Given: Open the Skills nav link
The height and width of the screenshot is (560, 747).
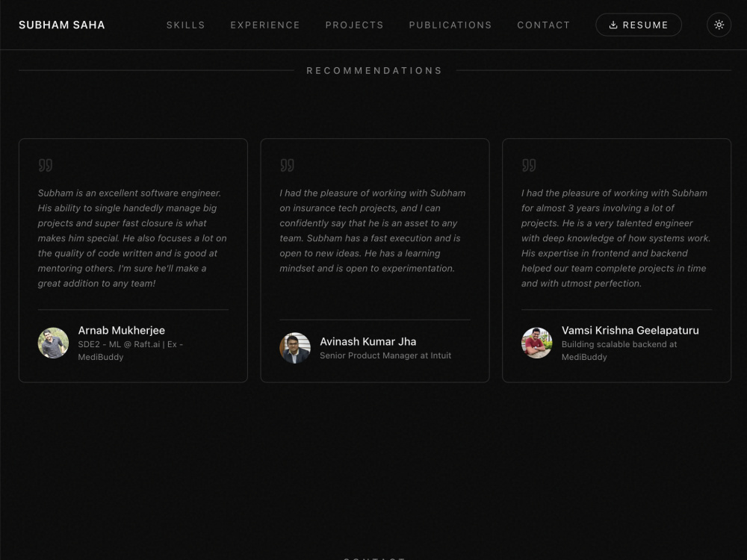Looking at the screenshot, I should tap(186, 25).
